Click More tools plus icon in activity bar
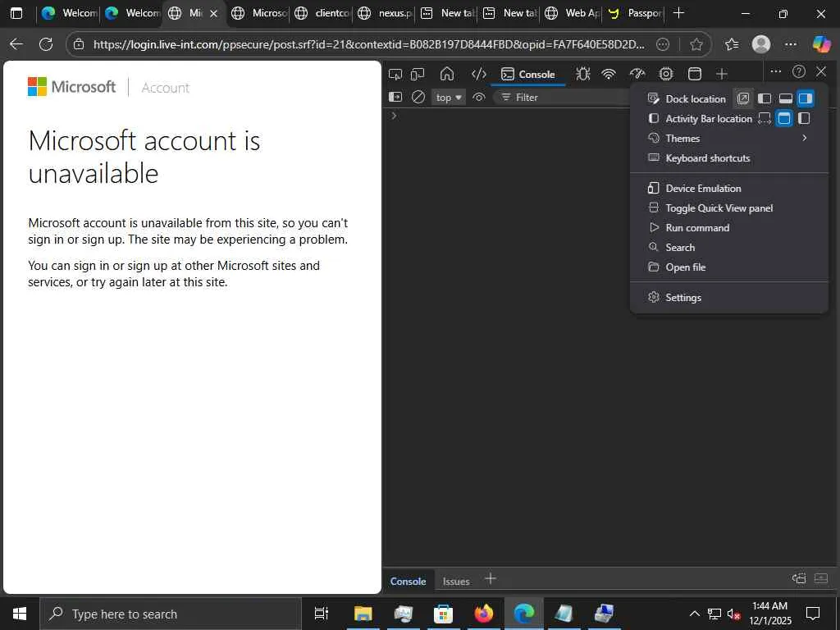Screen dimensions: 840x630 (x=722, y=74)
